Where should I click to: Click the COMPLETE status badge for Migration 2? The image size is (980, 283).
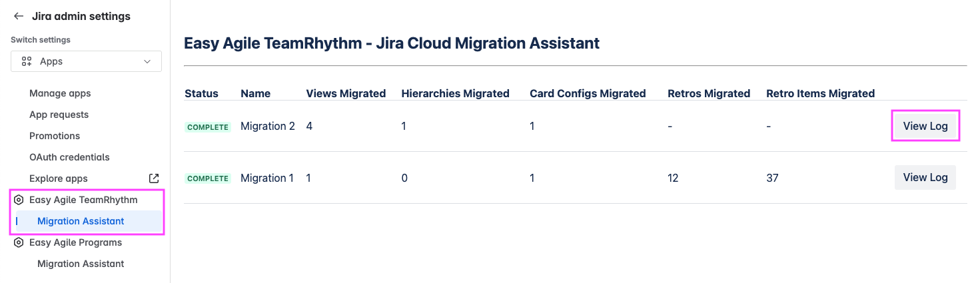pos(208,127)
